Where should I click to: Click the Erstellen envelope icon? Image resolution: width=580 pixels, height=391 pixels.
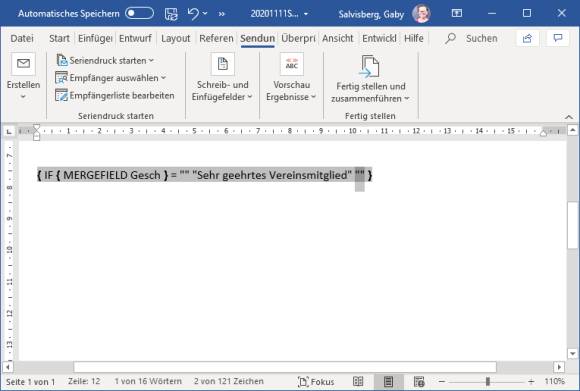coord(23,64)
